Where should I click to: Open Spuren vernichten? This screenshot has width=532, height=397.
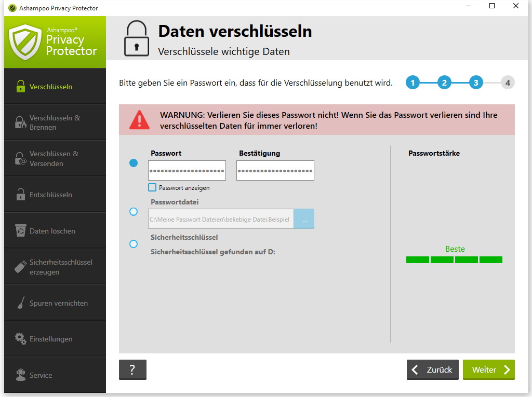point(55,303)
